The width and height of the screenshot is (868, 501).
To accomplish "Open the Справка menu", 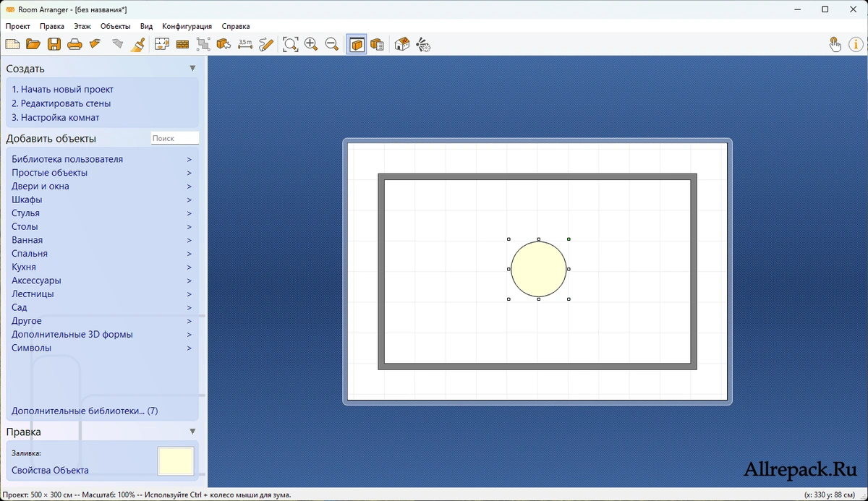I will coord(236,26).
